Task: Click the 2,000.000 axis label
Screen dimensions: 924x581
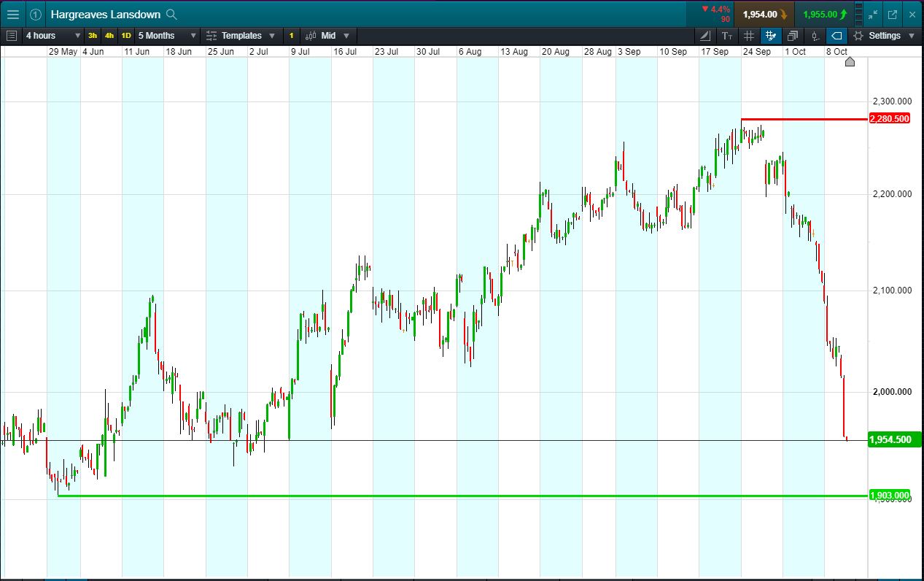Action: point(892,391)
